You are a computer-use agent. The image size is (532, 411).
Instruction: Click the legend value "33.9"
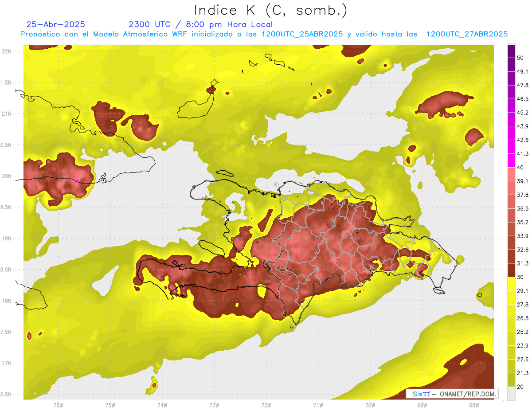point(523,236)
